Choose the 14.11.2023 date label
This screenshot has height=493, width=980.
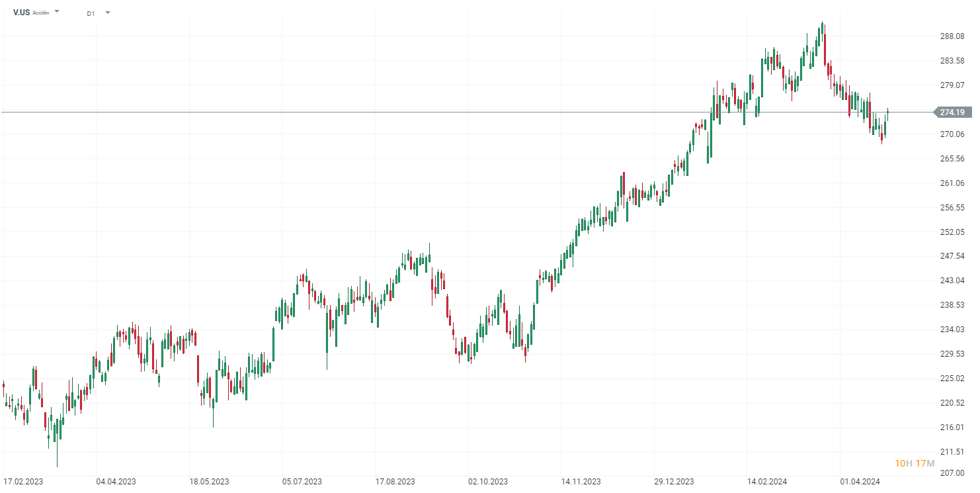(581, 481)
